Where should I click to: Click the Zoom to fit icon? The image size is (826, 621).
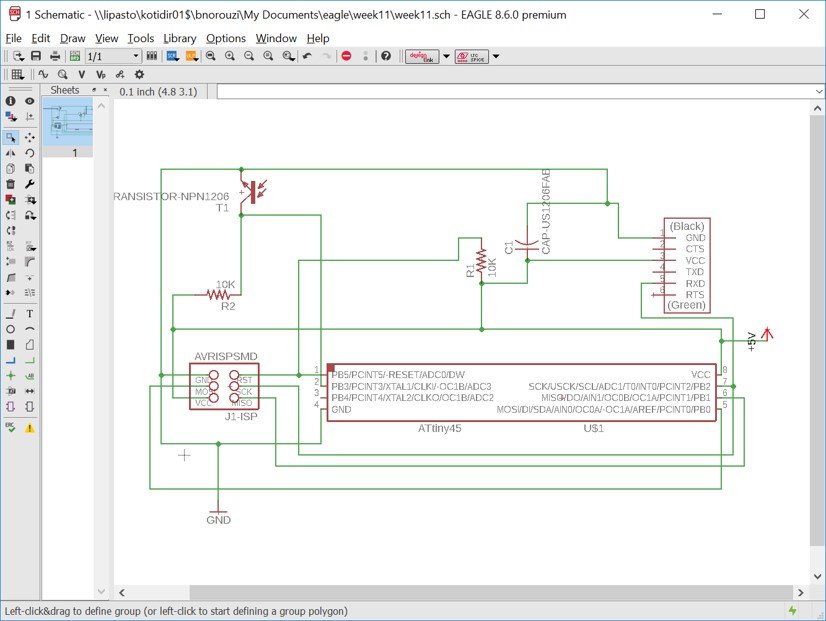click(x=211, y=56)
